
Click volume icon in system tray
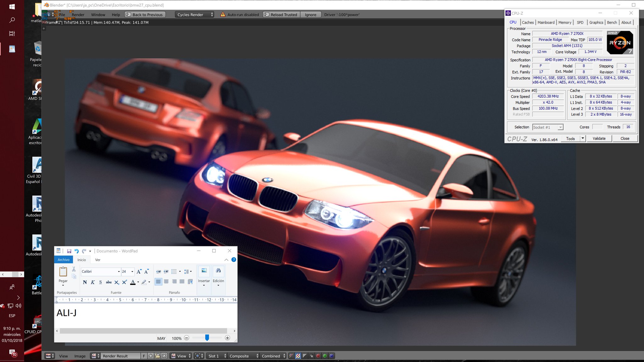click(19, 305)
